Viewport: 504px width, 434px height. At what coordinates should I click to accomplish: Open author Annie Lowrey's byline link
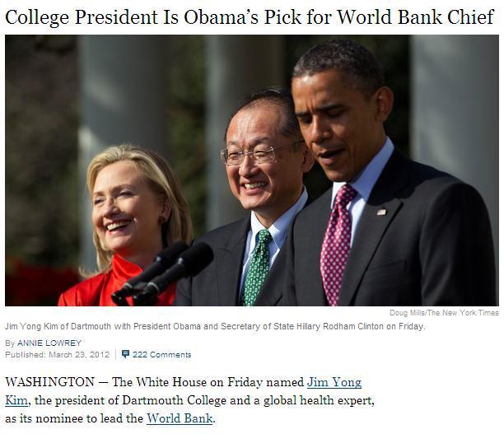pyautogui.click(x=49, y=343)
